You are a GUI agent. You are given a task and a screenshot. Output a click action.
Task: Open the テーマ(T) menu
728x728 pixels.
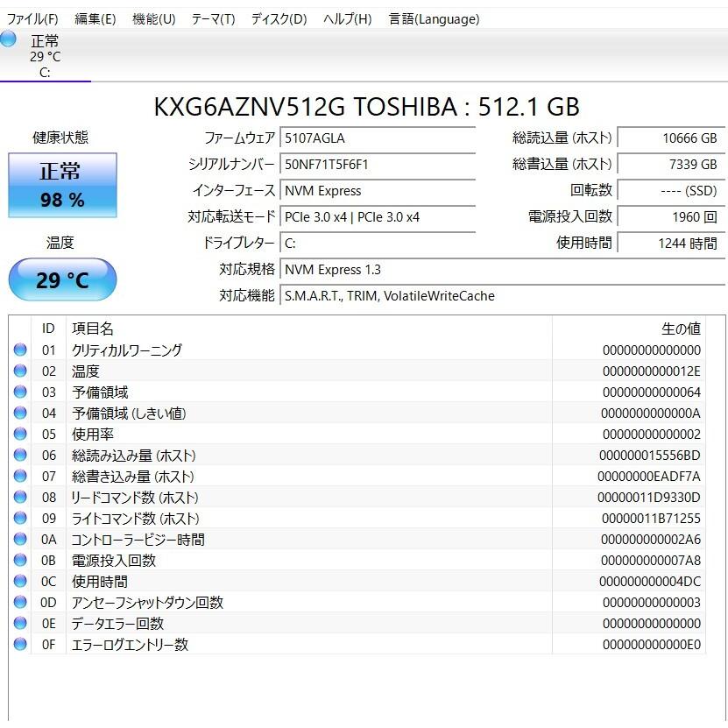(x=213, y=19)
